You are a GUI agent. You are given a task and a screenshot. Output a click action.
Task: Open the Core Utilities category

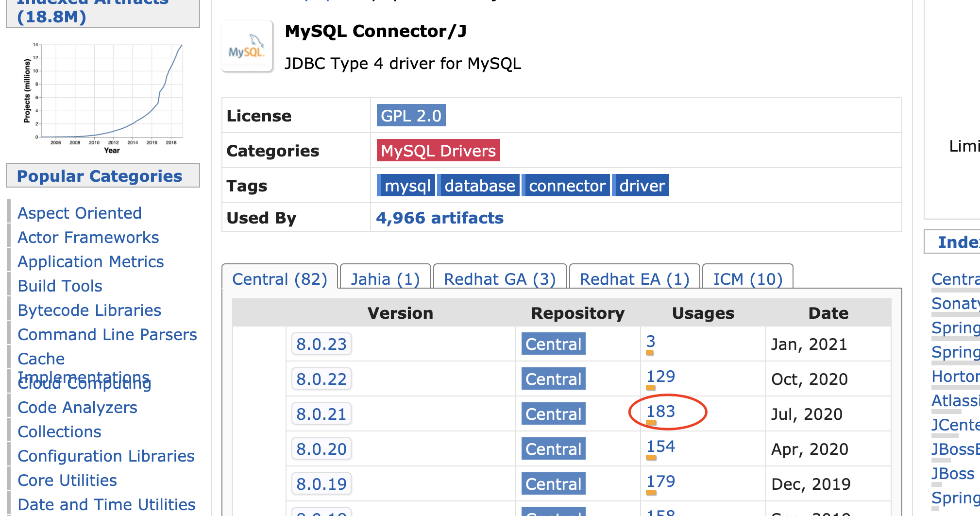click(x=68, y=480)
